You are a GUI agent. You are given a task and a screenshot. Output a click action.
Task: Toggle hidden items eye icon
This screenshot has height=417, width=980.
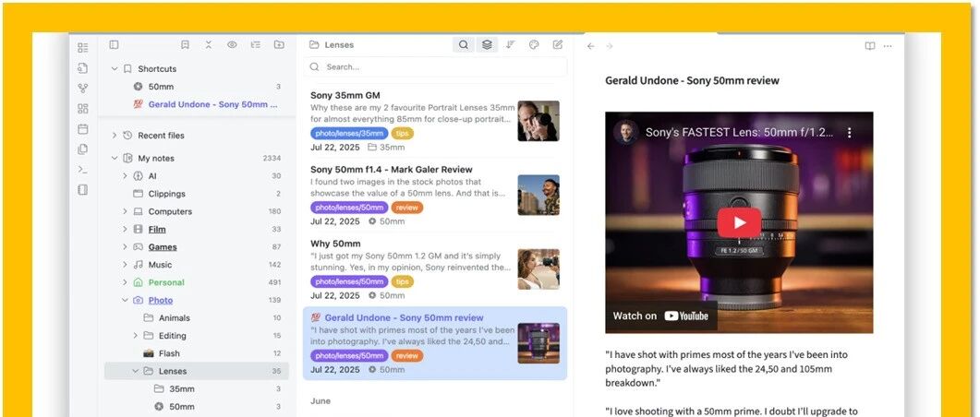232,44
